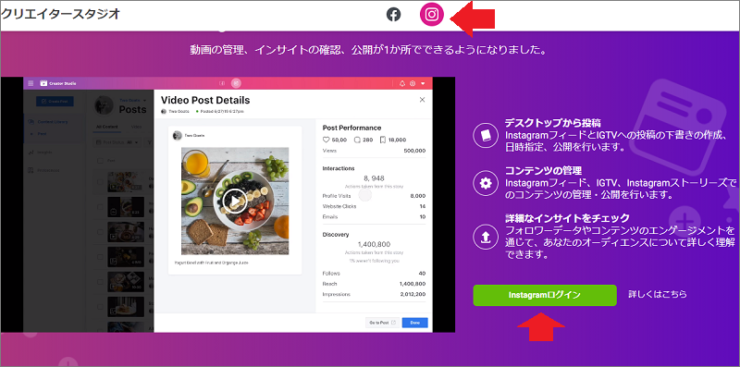Click the Posts heading in the dimmed preview
The image size is (740, 367).
click(133, 109)
